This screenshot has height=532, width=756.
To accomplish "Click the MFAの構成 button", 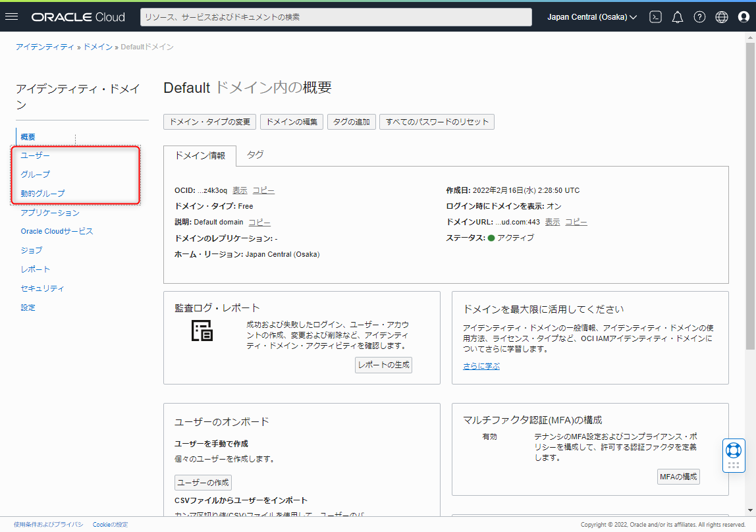I will (x=678, y=477).
